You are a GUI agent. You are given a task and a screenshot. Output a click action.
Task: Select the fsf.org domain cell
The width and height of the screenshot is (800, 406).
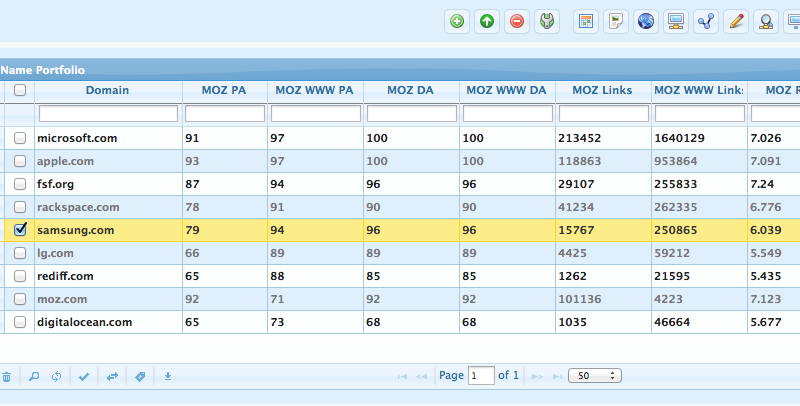click(x=108, y=184)
